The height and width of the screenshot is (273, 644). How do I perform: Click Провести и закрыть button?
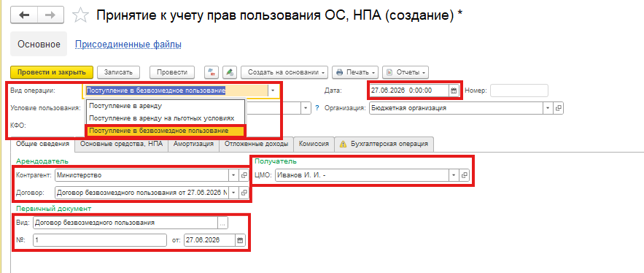[x=52, y=72]
